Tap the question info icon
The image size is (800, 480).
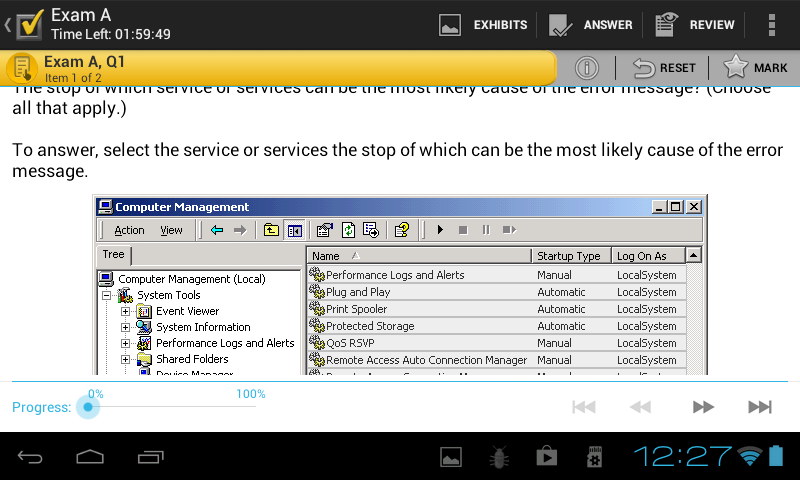(587, 68)
